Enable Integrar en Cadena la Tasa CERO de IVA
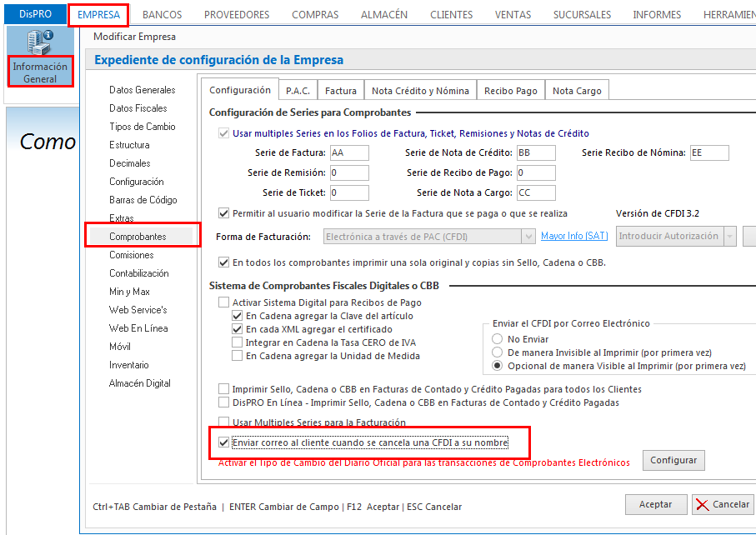Image resolution: width=756 pixels, height=535 pixels. coord(238,342)
